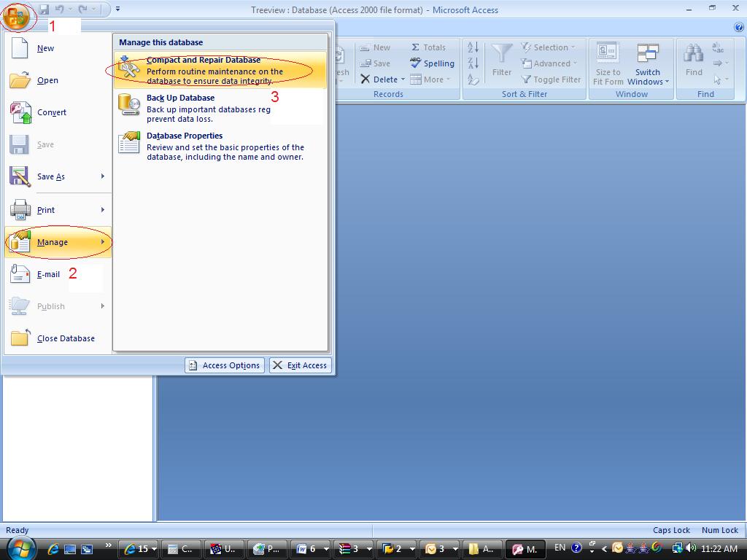
Task: Switch to taskbar button labeled A..
Action: pyautogui.click(x=482, y=549)
